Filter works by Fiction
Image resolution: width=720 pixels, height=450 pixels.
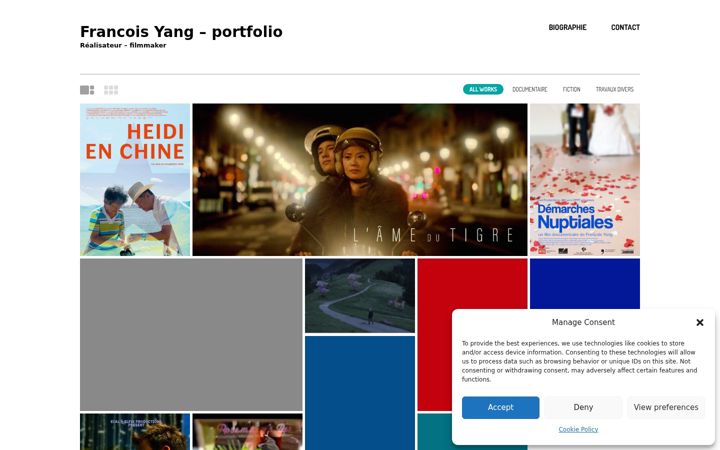(x=572, y=90)
